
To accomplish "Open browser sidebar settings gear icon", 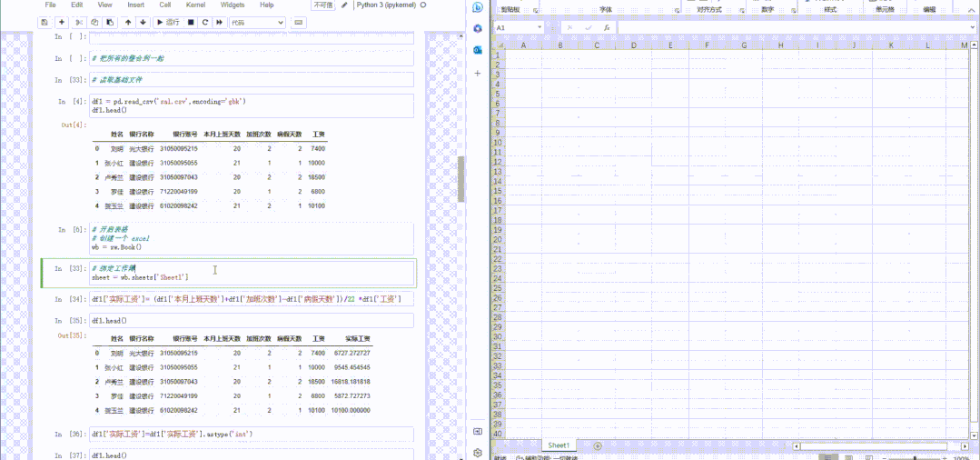I will coord(478,453).
